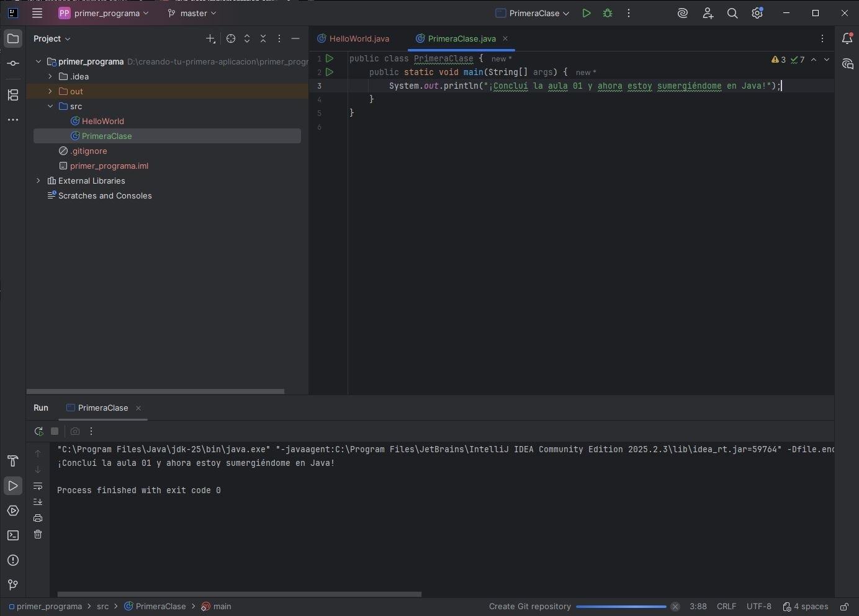Open the Terminal tool window
The image size is (859, 616).
pos(13,535)
